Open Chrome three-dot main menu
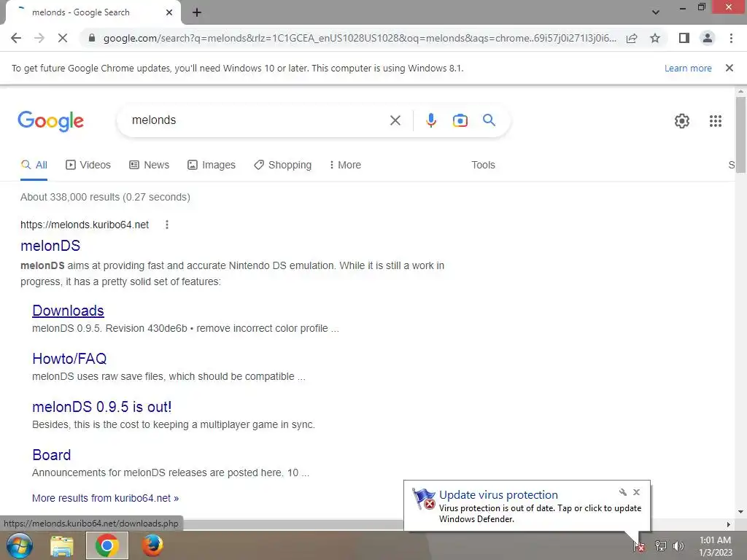The width and height of the screenshot is (747, 560). [x=731, y=38]
